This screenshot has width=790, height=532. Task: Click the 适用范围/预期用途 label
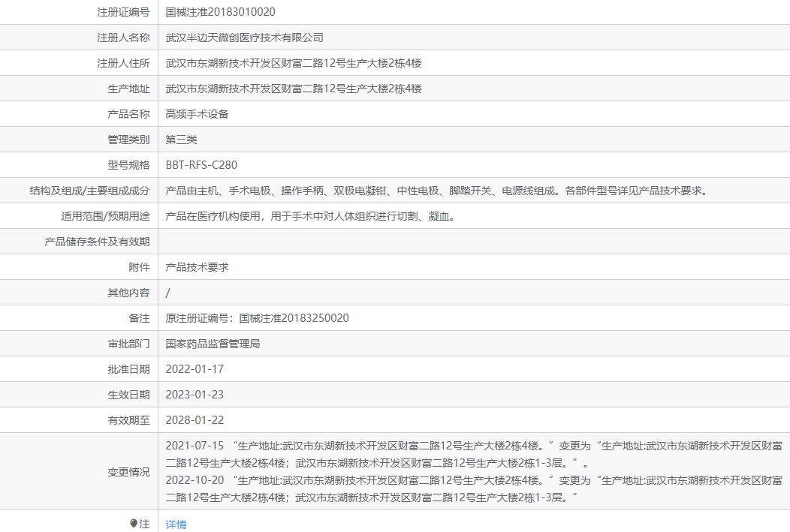click(x=105, y=216)
